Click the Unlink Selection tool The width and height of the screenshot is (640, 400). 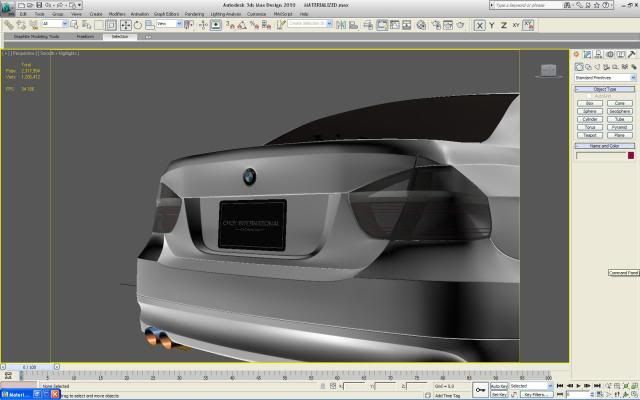click(x=21, y=25)
